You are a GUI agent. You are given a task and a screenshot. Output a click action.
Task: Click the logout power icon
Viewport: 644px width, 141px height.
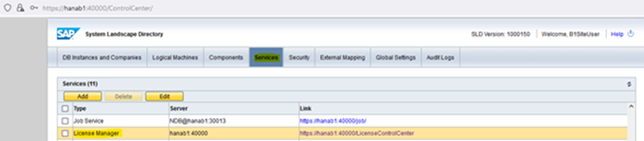pyautogui.click(x=631, y=34)
